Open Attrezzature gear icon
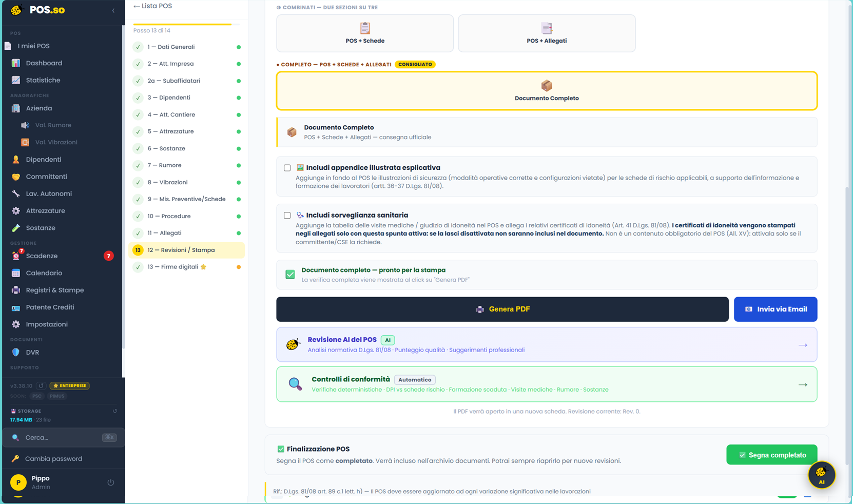This screenshot has width=853, height=504. pyautogui.click(x=16, y=211)
